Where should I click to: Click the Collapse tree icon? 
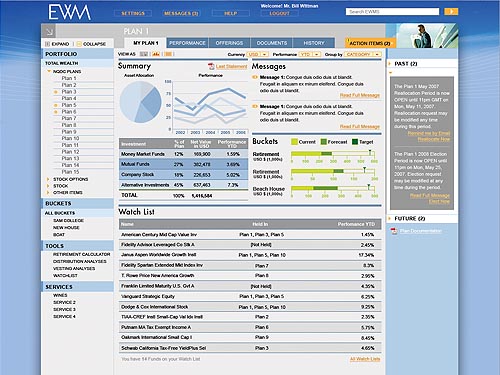(79, 44)
